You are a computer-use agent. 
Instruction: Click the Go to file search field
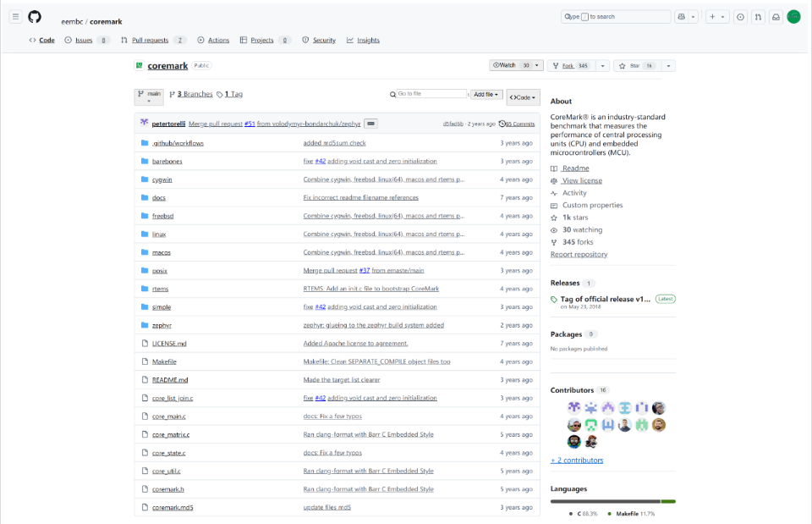[431, 94]
